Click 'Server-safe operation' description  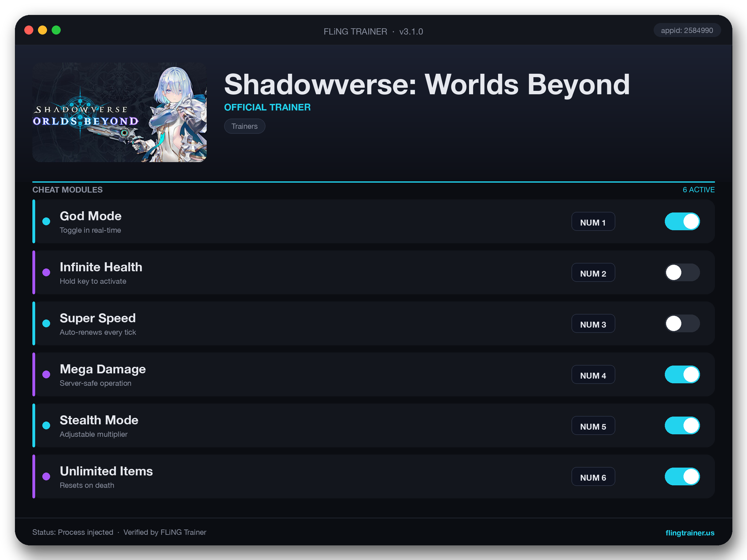click(x=95, y=383)
